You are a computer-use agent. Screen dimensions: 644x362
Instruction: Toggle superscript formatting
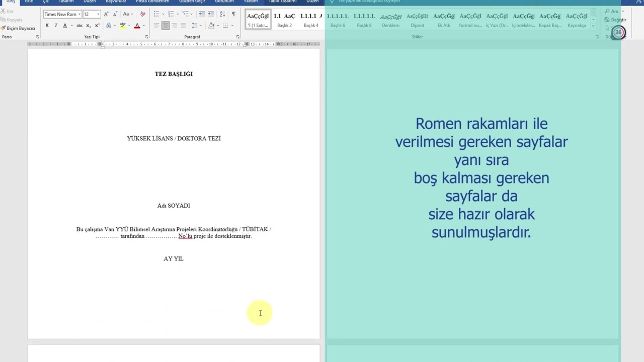click(x=97, y=26)
